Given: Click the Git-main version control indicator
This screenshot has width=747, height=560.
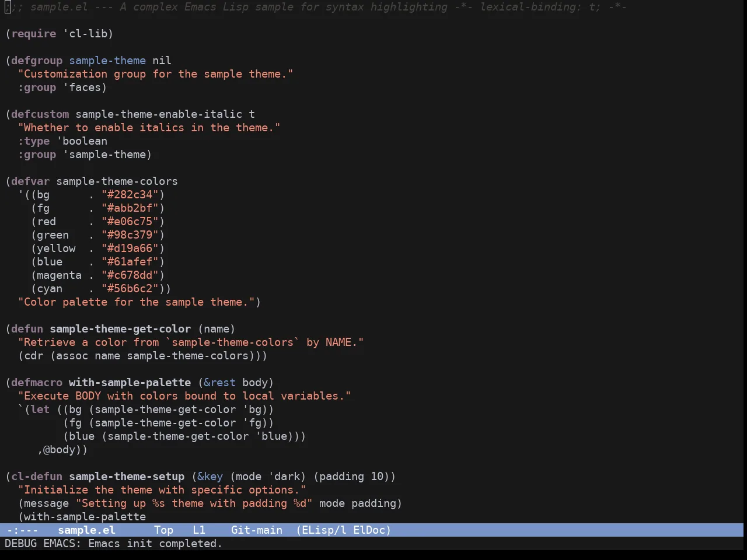Looking at the screenshot, I should tap(257, 530).
